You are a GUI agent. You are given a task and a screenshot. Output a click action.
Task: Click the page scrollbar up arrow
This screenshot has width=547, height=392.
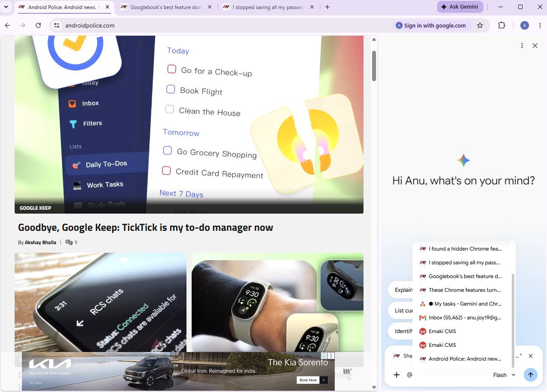point(374,40)
